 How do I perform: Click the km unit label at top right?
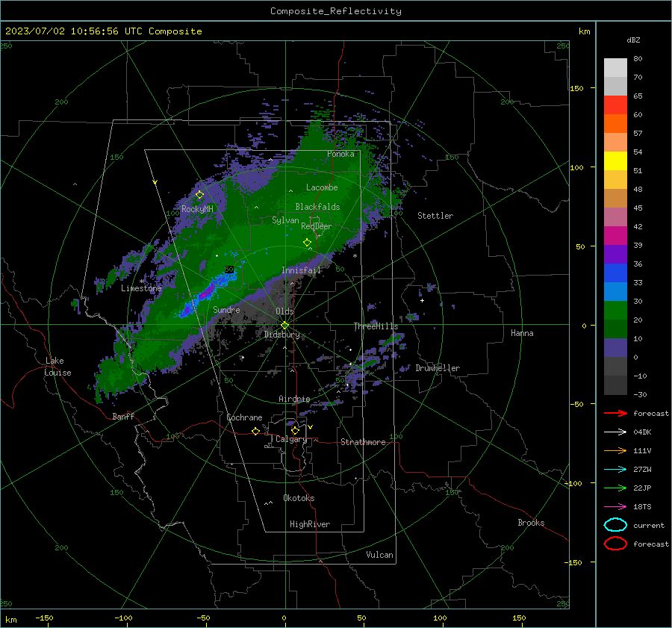584,31
